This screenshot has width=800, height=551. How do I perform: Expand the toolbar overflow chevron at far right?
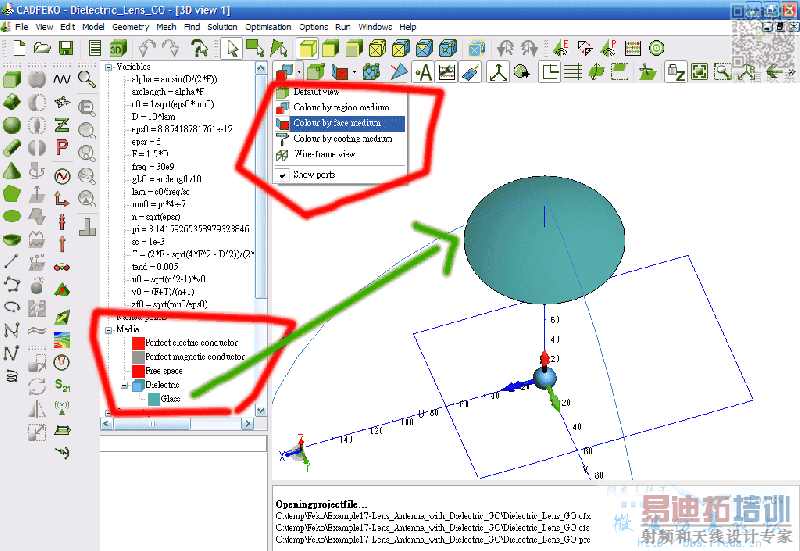pyautogui.click(x=793, y=72)
